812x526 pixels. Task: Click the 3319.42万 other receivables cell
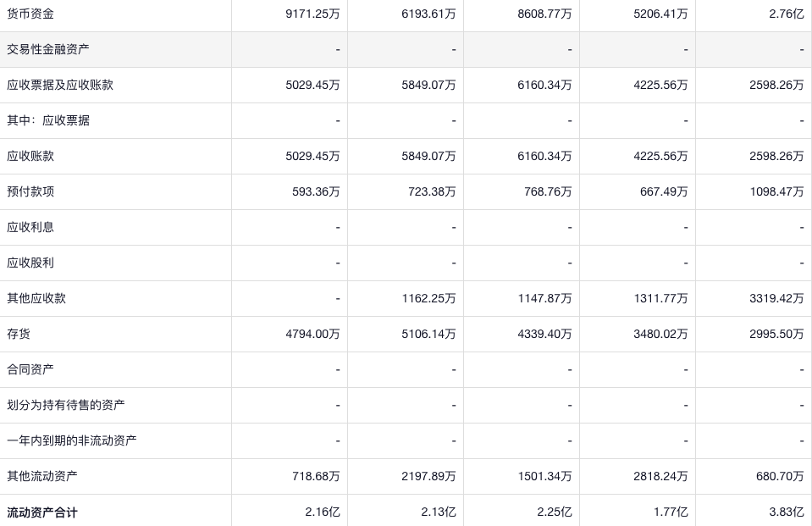pos(776,298)
